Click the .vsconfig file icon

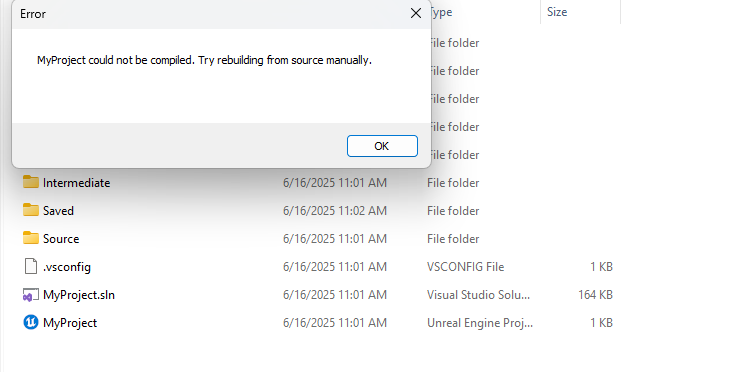point(31,266)
